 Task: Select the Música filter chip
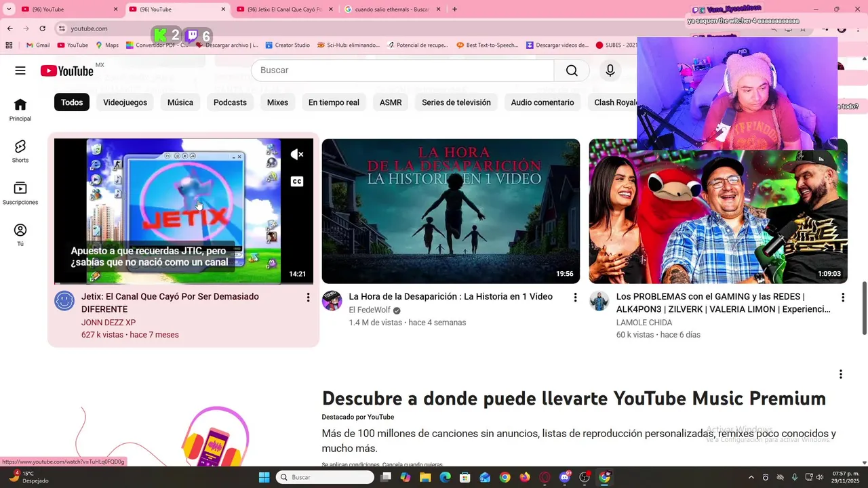click(x=180, y=102)
